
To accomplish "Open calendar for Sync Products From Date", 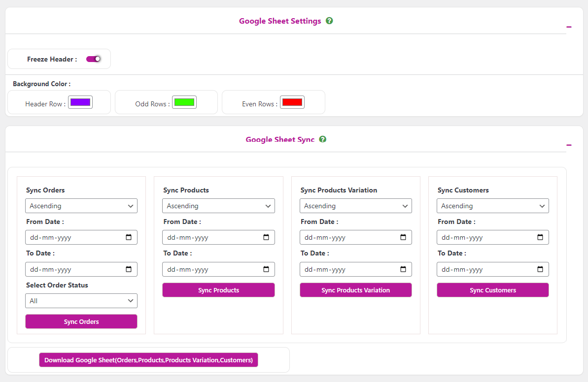I will point(266,237).
